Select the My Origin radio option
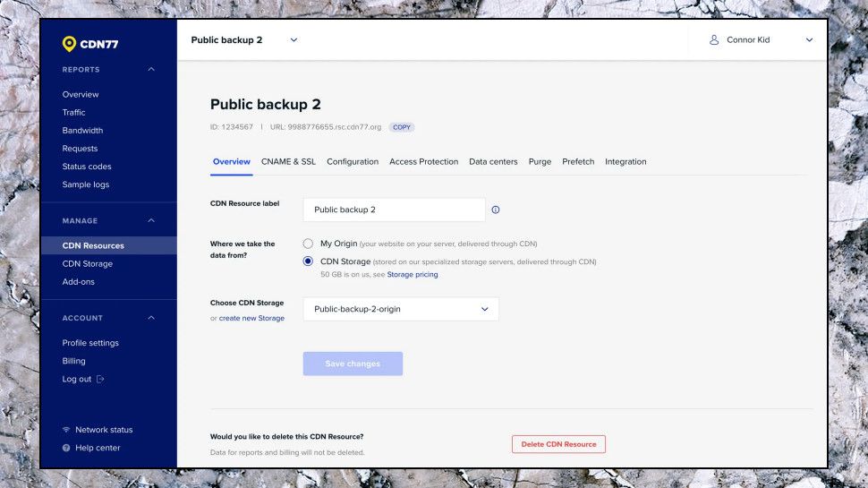This screenshot has width=868, height=488. [x=308, y=244]
